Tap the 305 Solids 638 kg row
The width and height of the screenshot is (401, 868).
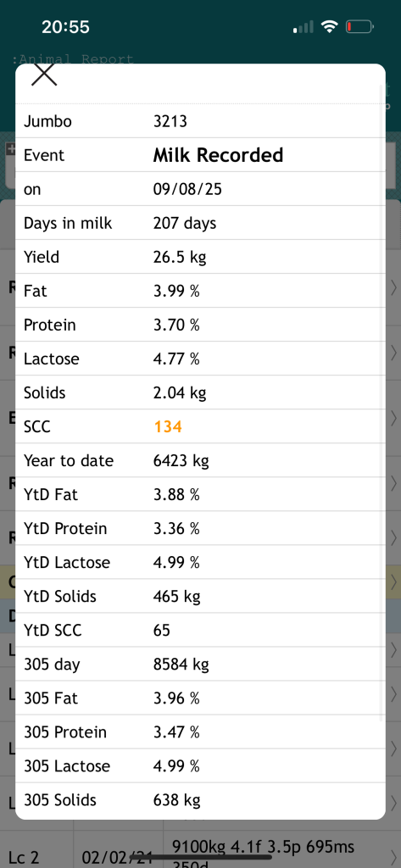point(200,800)
